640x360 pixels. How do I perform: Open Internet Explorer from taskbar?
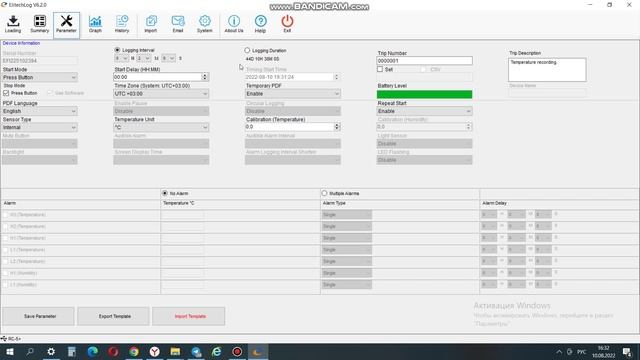tap(216, 352)
